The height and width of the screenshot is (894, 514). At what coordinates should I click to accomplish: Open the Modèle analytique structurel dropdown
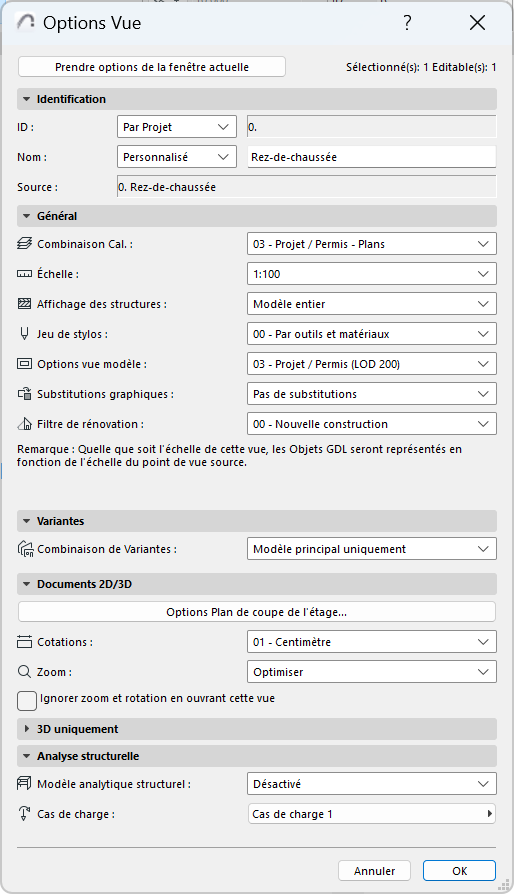pyautogui.click(x=372, y=784)
